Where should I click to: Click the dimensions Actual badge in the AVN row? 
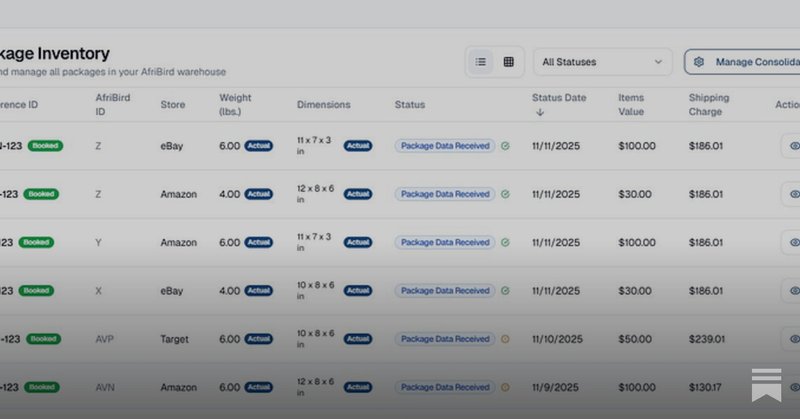[358, 387]
